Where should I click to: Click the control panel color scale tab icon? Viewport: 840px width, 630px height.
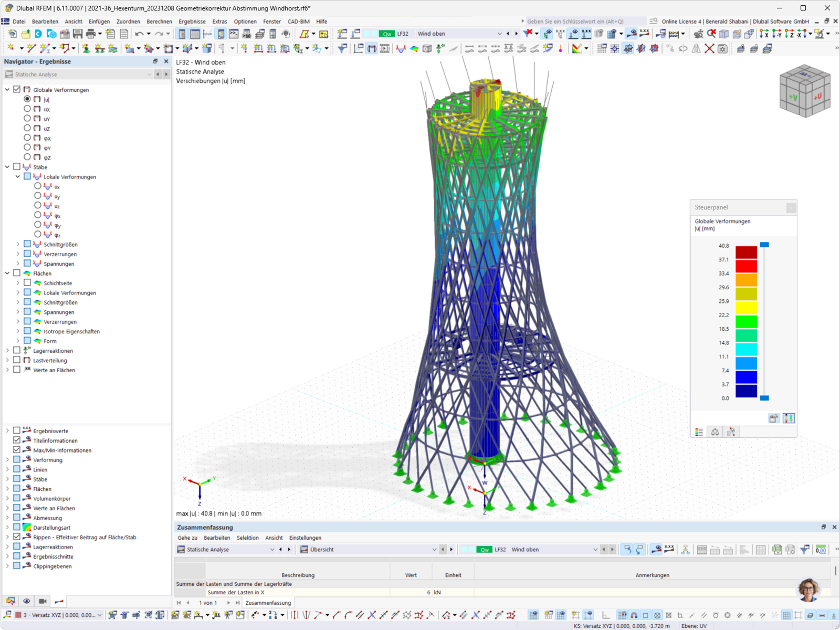[x=699, y=432]
